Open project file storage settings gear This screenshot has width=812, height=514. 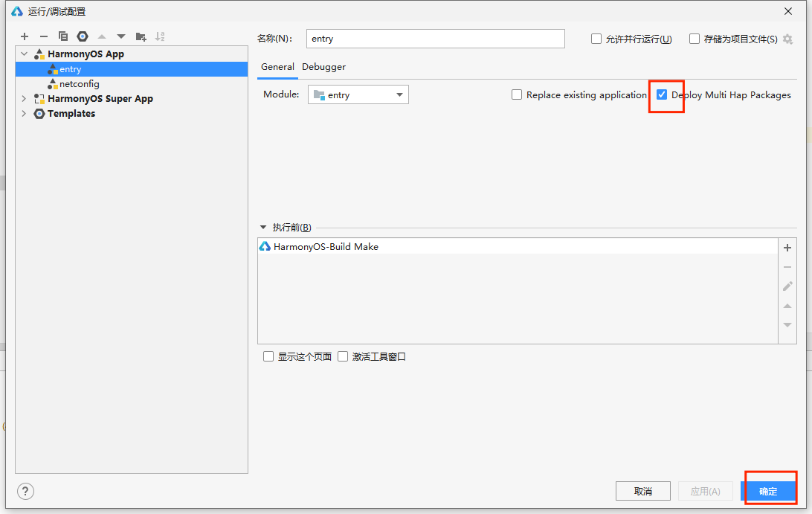click(x=787, y=39)
